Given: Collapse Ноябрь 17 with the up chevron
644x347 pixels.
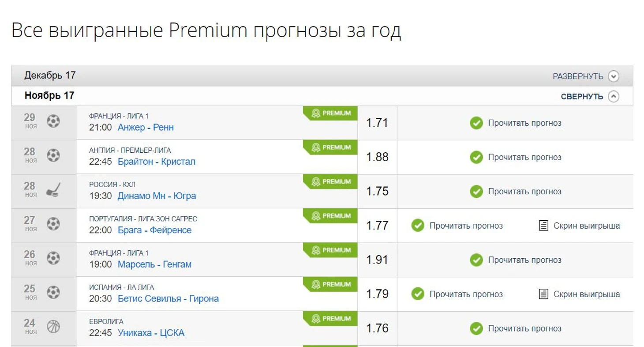Looking at the screenshot, I should (x=613, y=96).
